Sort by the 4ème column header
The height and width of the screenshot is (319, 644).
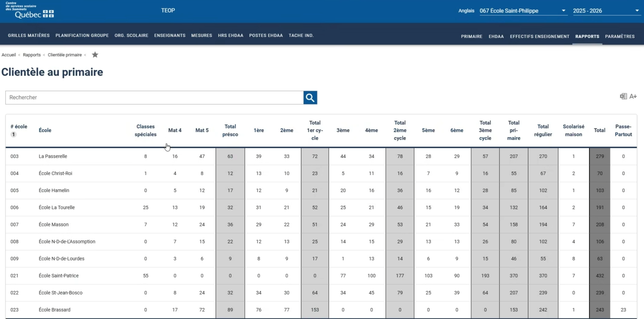(371, 130)
